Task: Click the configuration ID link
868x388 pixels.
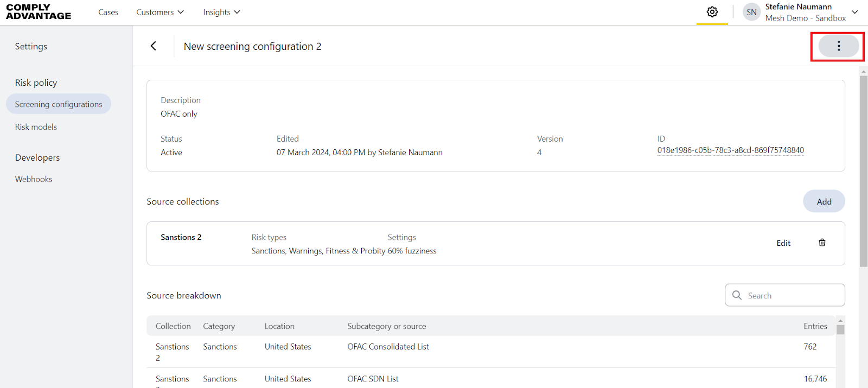Action: 730,150
